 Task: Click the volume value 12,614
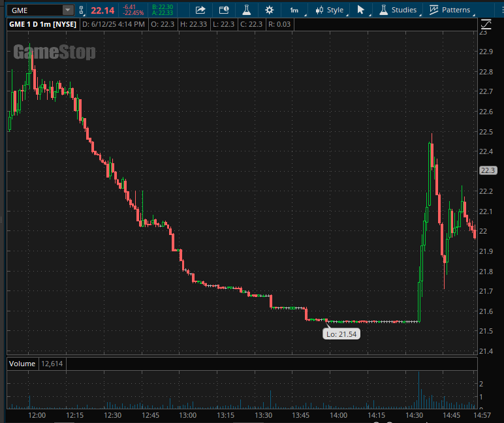pos(52,364)
